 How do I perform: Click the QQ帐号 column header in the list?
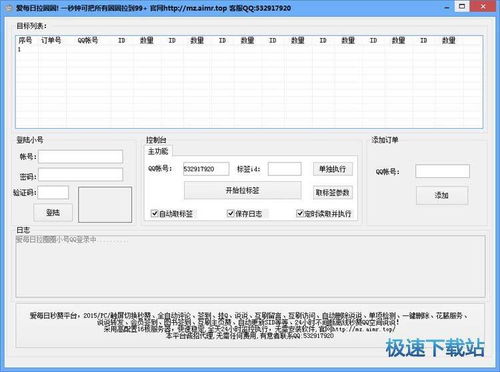88,40
